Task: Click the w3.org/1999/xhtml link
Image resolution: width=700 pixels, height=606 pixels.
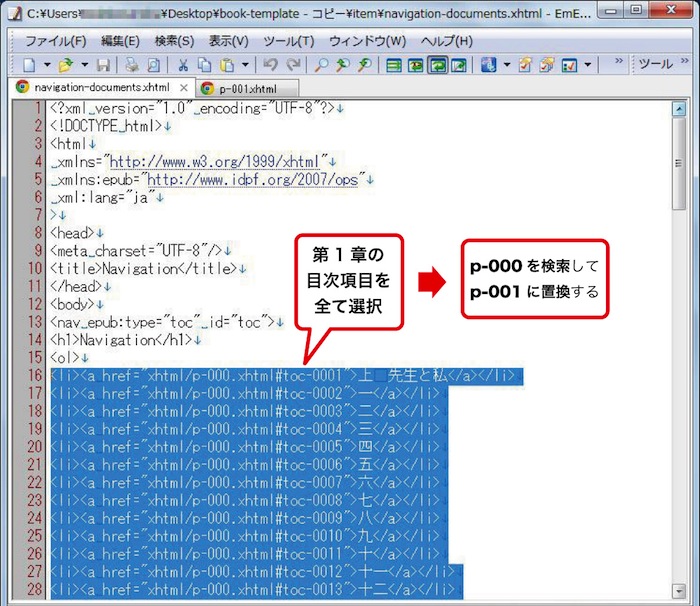Action: [x=215, y=162]
